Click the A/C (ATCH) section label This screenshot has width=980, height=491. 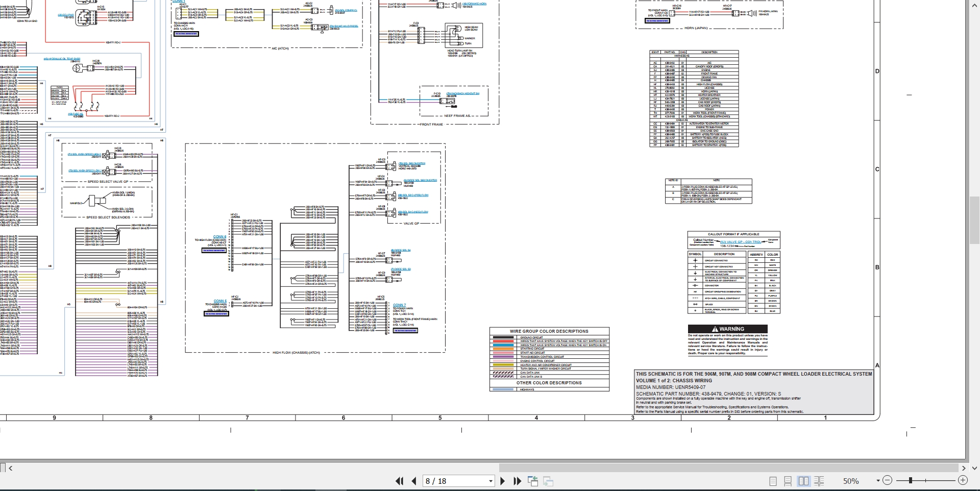pyautogui.click(x=280, y=48)
